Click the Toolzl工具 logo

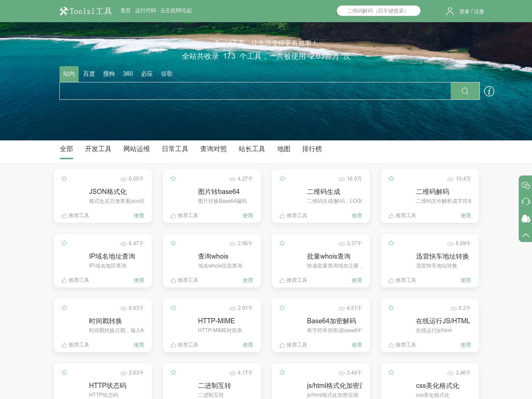click(x=85, y=11)
